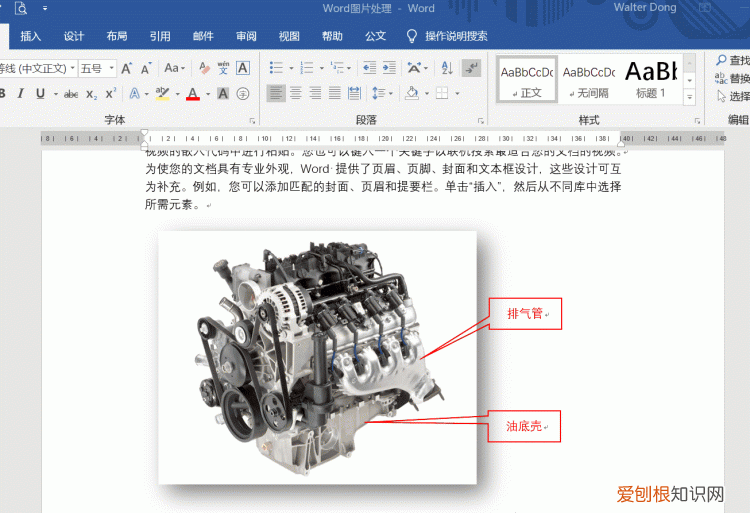
Task: Click the Asian Layout character scaling icon
Action: pos(414,68)
